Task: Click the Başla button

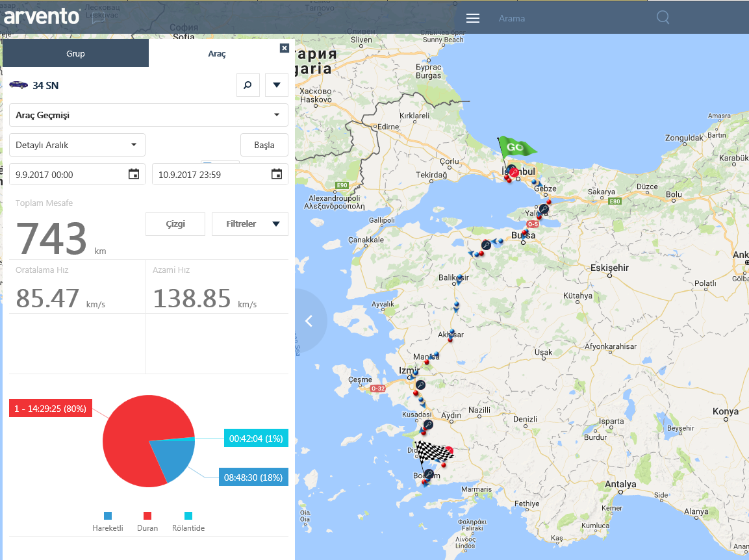Action: point(264,145)
